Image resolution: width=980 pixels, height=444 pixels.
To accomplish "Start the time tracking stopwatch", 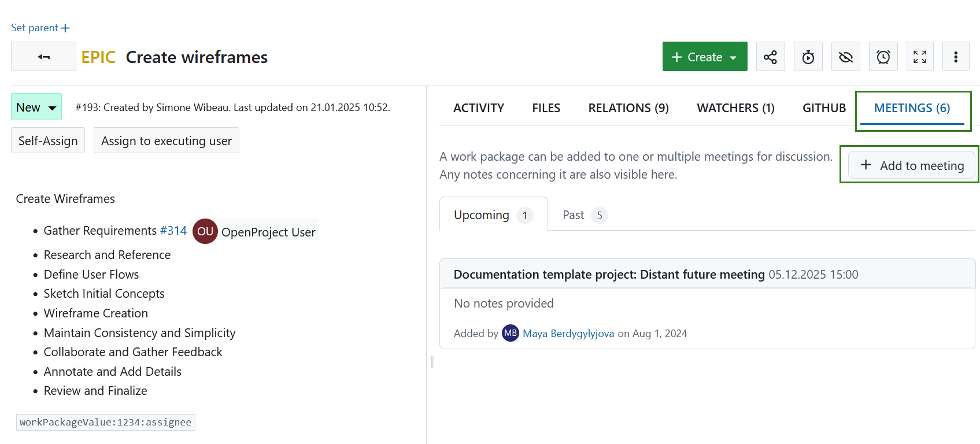I will pyautogui.click(x=808, y=57).
